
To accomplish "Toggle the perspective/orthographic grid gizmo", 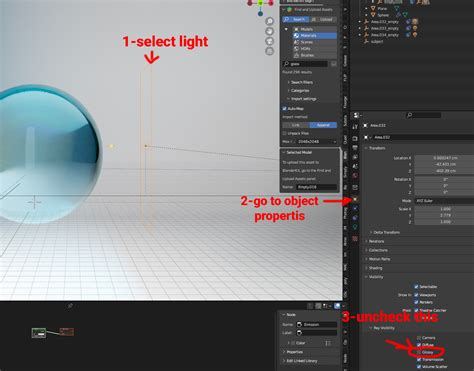I will 269,51.
